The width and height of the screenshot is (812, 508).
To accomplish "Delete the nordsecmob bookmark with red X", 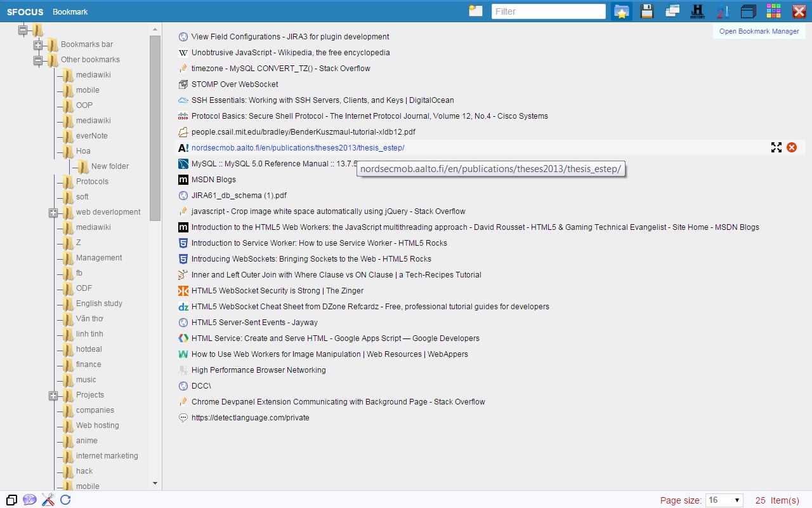I will point(792,147).
